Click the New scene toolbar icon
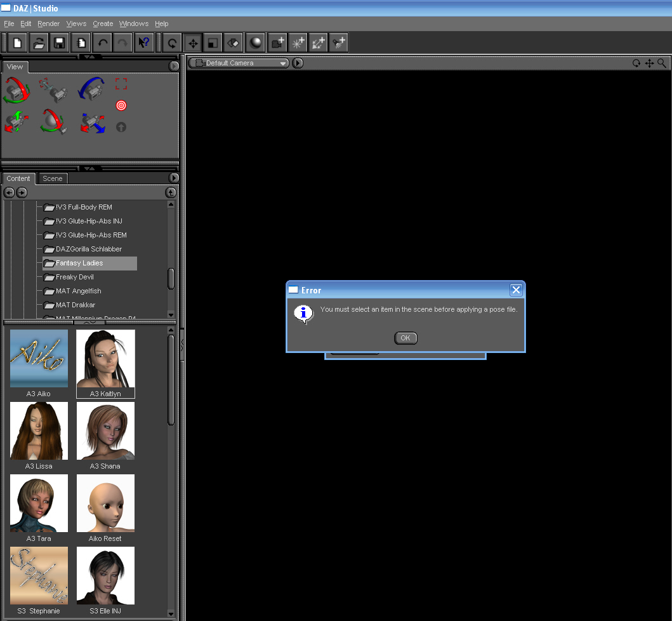This screenshot has width=672, height=621. coord(18,43)
